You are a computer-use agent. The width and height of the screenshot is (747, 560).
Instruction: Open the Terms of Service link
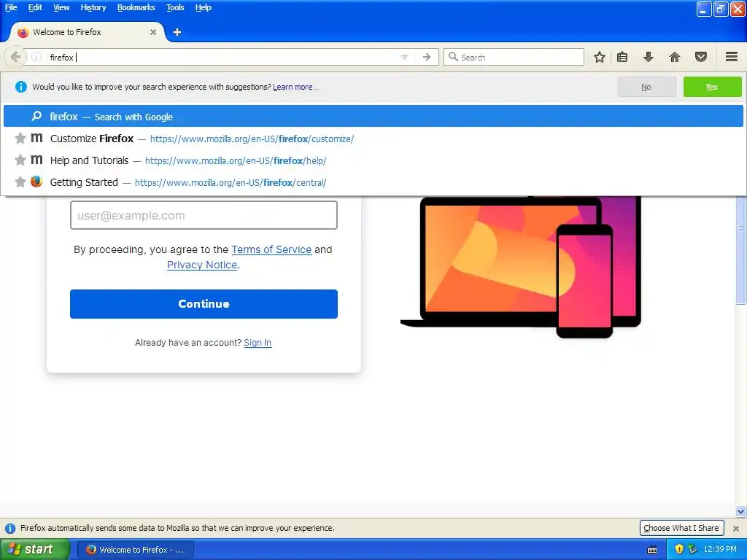(x=271, y=249)
